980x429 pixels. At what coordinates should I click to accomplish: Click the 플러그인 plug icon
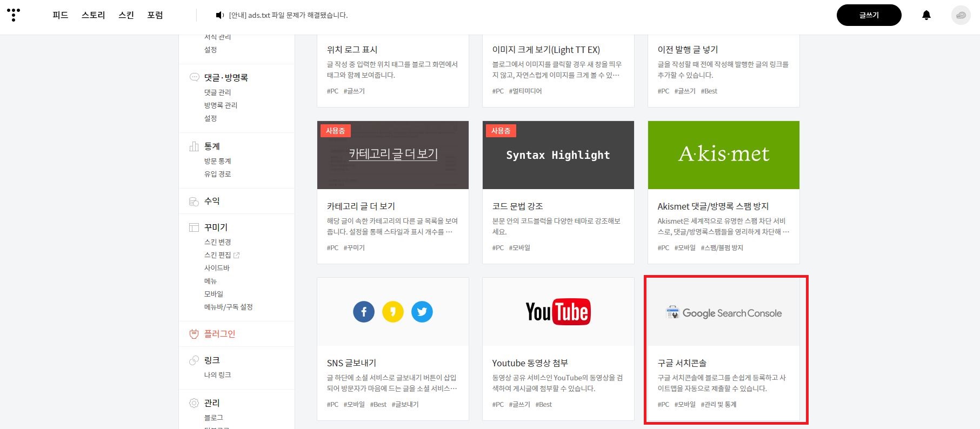[194, 334]
